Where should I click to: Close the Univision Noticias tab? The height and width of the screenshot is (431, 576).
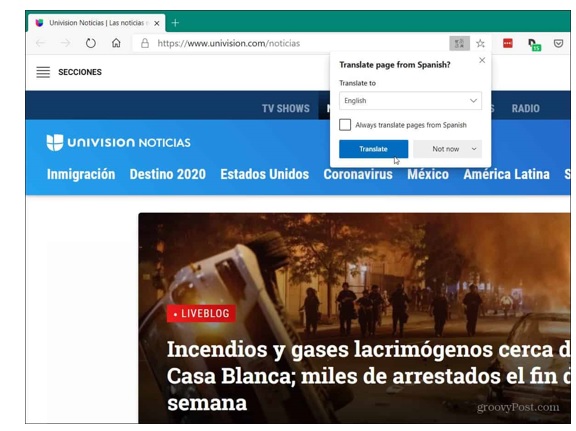pos(157,23)
